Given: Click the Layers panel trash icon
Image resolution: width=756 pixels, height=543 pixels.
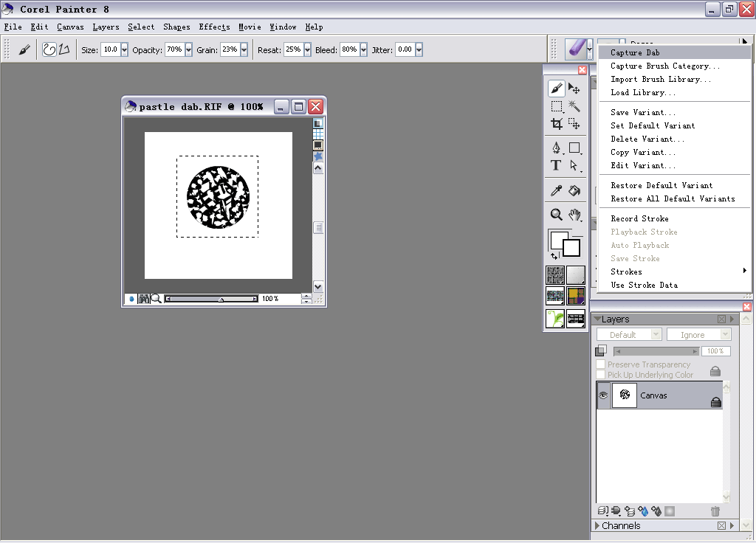Looking at the screenshot, I should pyautogui.click(x=715, y=511).
